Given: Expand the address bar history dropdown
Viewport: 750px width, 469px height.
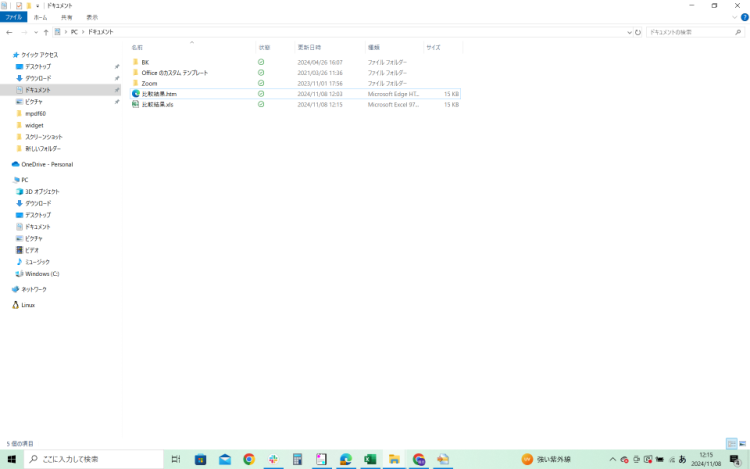Looking at the screenshot, I should coord(629,32).
